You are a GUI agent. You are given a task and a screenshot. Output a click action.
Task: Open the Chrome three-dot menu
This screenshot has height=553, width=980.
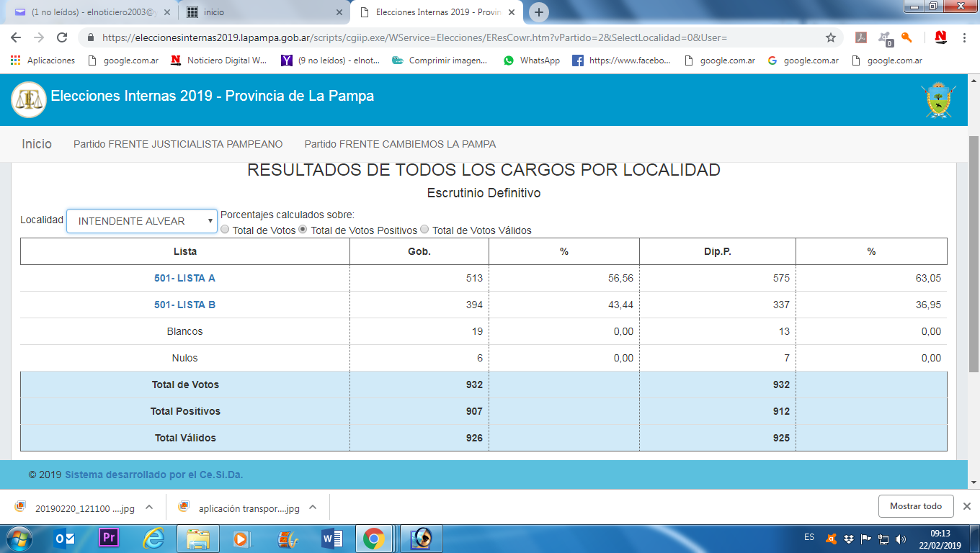tap(964, 37)
